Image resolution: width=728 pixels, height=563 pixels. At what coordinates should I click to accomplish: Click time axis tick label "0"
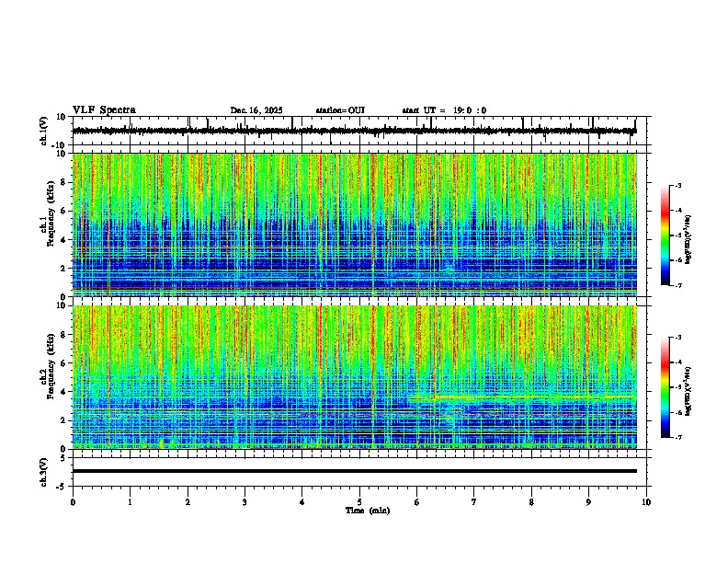73,502
